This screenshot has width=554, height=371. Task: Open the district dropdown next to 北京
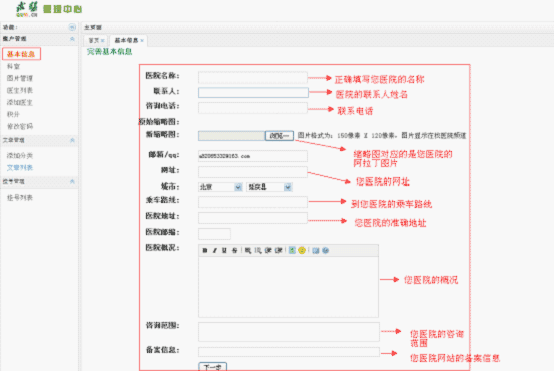pyautogui.click(x=269, y=187)
